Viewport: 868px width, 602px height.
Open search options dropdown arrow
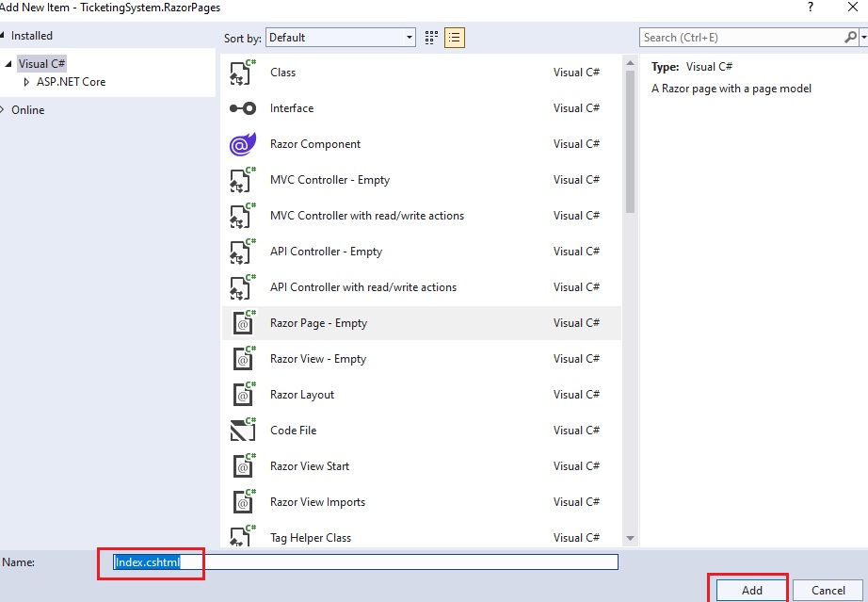pyautogui.click(x=863, y=38)
